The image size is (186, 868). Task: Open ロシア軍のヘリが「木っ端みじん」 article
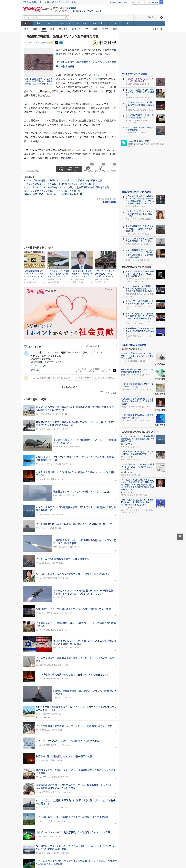pos(76,408)
